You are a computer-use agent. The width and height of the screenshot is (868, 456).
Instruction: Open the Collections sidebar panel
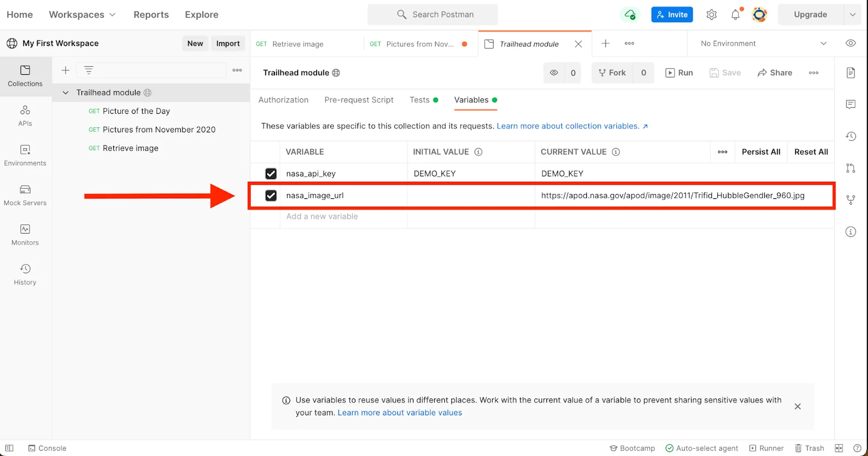25,76
